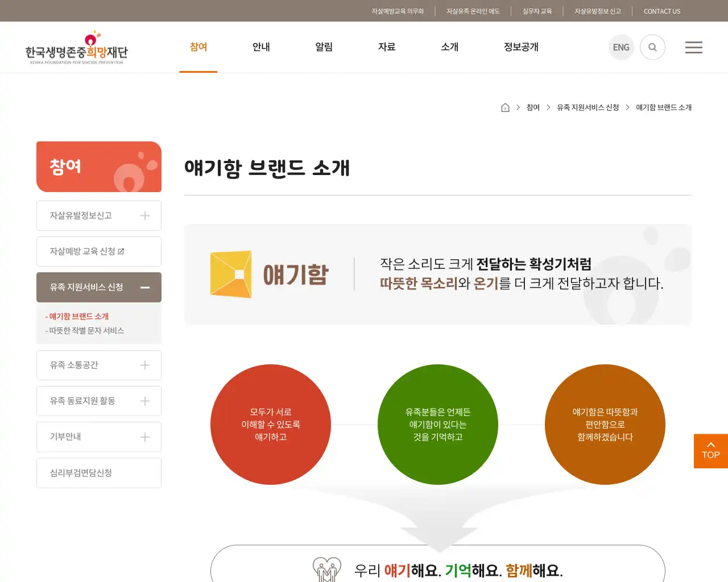Viewport: 728px width, 582px height.
Task: Click the green 유족분들은 언제든 circle graphic
Action: point(437,424)
